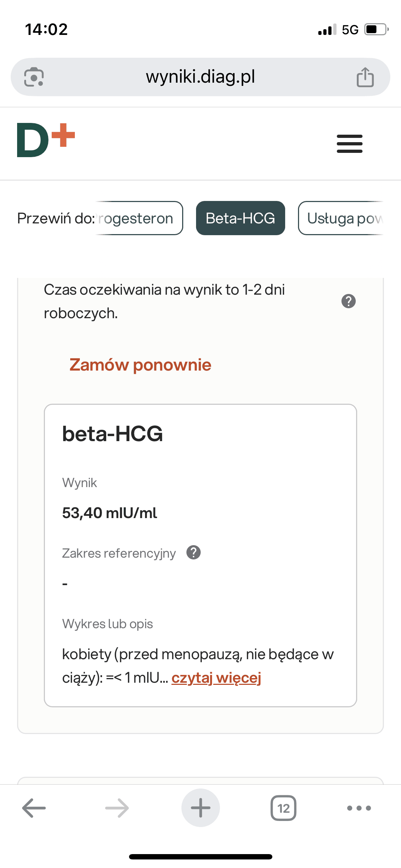Viewport: 401px width, 868px height.
Task: Open the browser three-dot more menu
Action: pos(359,808)
